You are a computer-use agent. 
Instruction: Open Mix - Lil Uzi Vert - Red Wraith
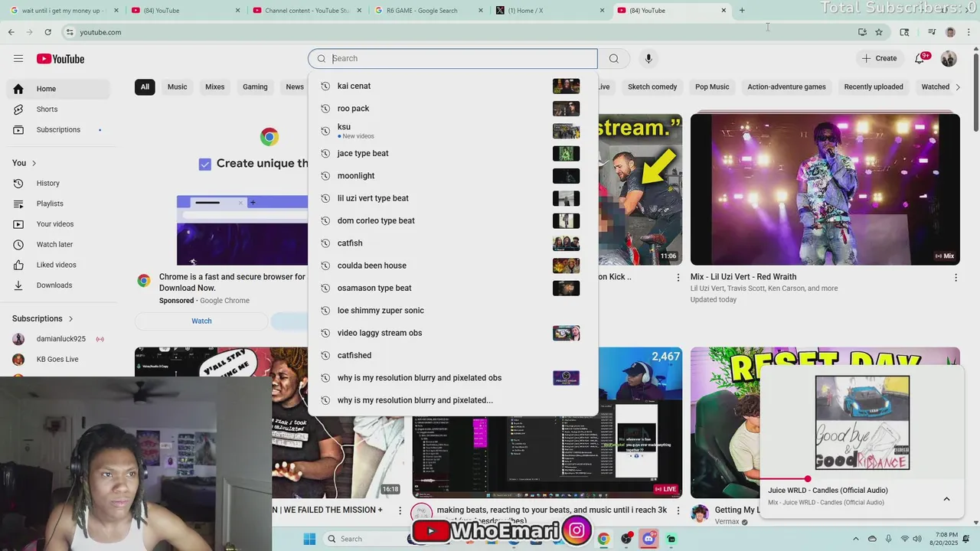(743, 277)
